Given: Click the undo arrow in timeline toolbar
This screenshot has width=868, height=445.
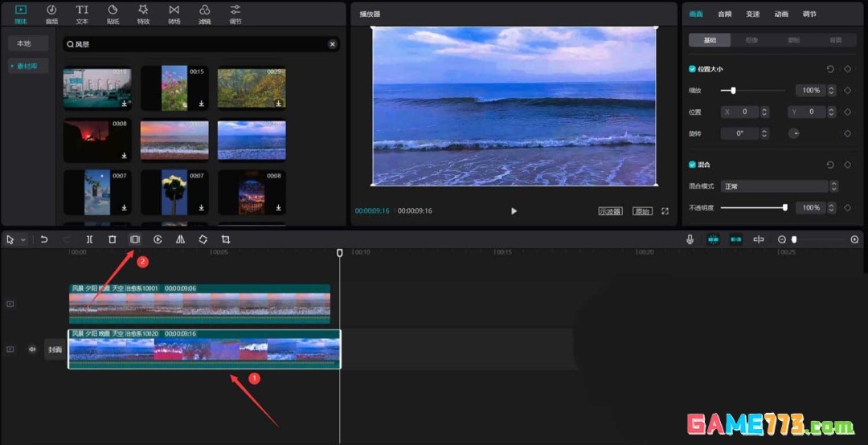Looking at the screenshot, I should pos(44,239).
